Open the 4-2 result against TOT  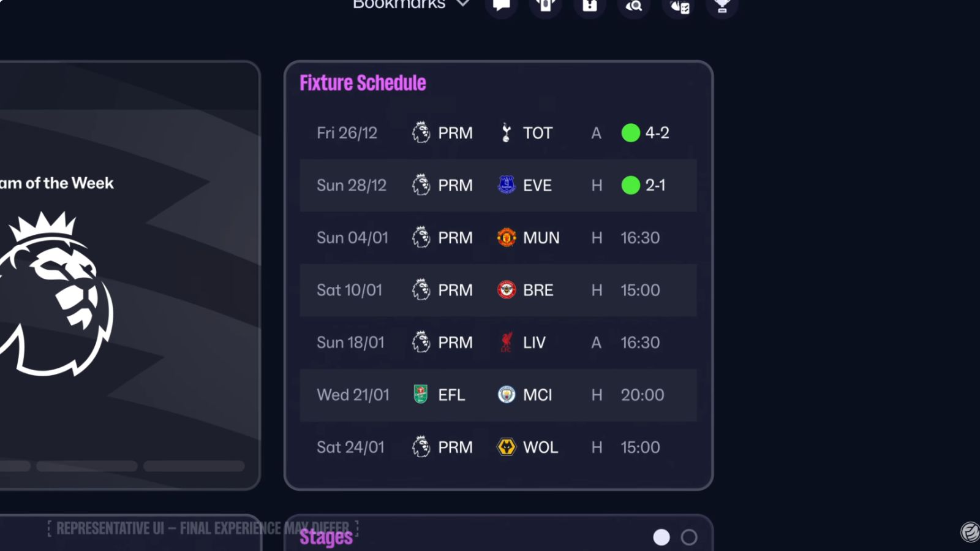(x=657, y=133)
